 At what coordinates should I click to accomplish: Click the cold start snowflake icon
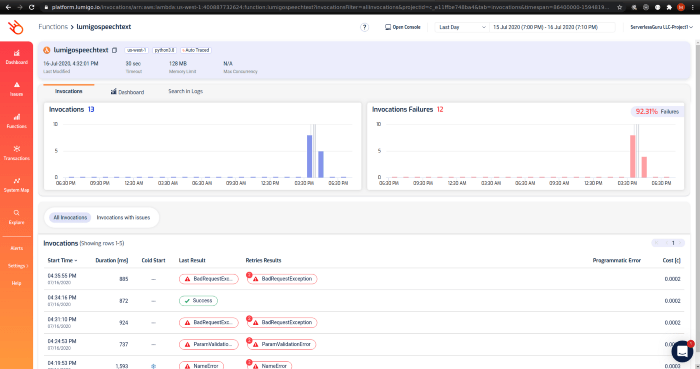[153, 366]
